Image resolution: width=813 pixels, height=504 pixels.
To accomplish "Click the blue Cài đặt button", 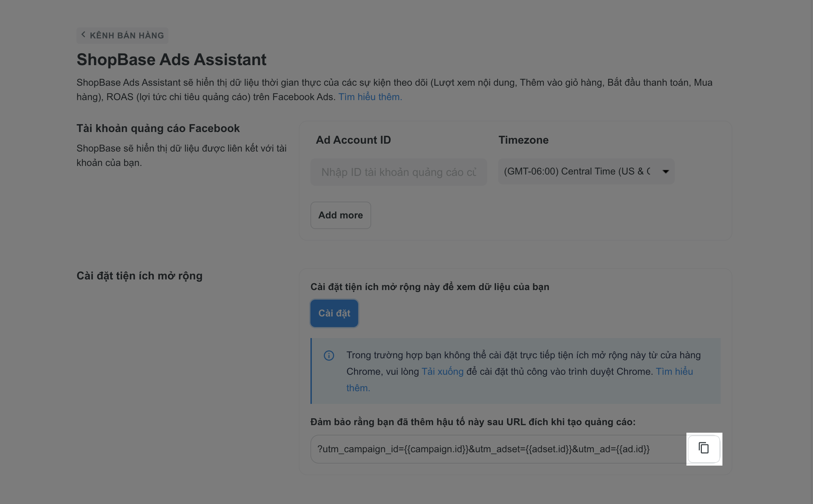I will [334, 313].
